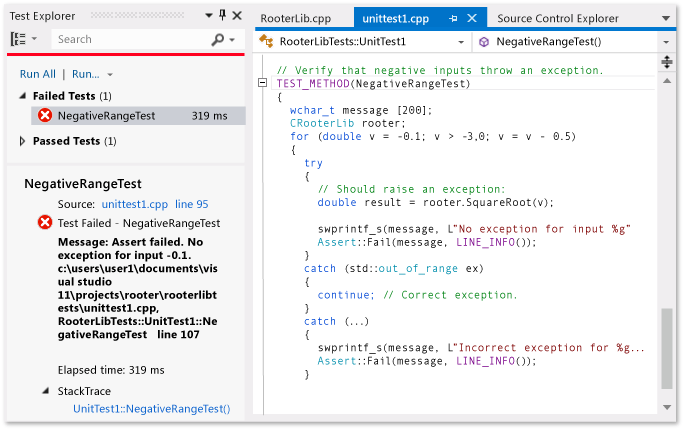Open the RooterLibTests::UnitTest1 class dropdown

click(x=462, y=42)
